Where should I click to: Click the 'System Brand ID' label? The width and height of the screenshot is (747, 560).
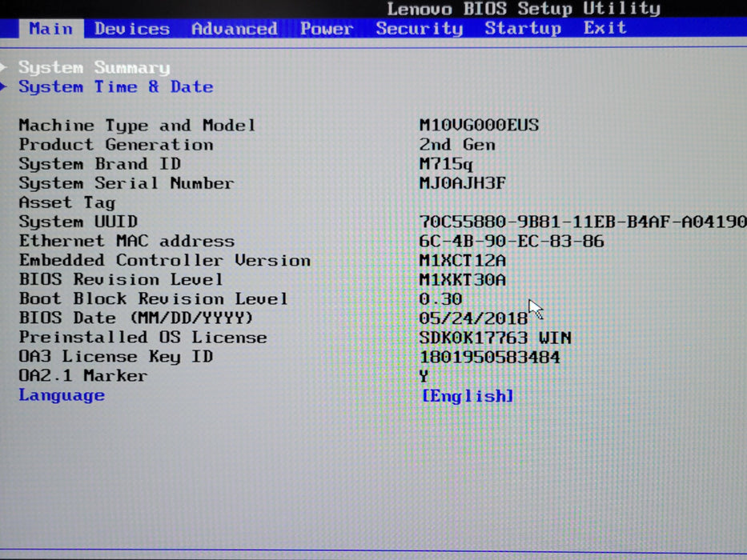click(x=99, y=164)
